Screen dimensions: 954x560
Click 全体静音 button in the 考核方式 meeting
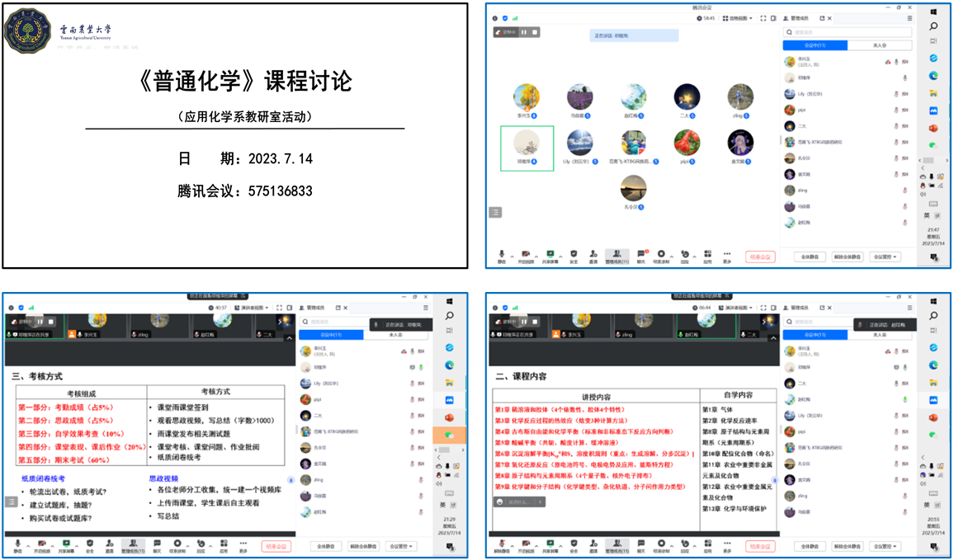pyautogui.click(x=326, y=546)
